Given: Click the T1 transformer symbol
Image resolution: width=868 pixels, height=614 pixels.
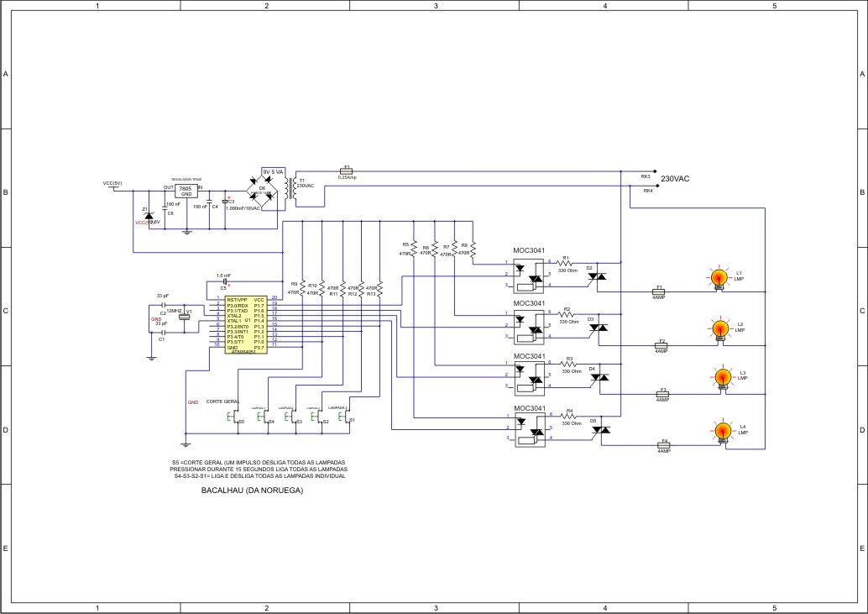Looking at the screenshot, I should (291, 190).
